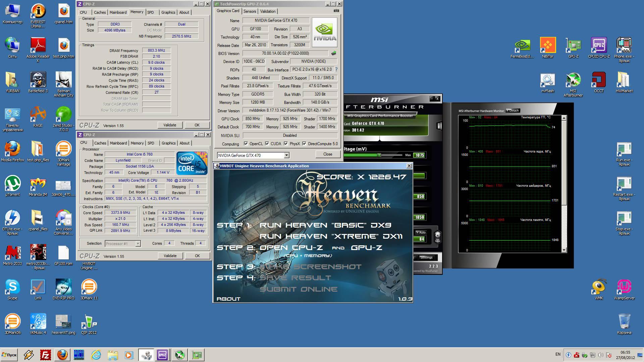
Task: Click Validate in the top CPU-Z Memory window
Action: pos(170,125)
